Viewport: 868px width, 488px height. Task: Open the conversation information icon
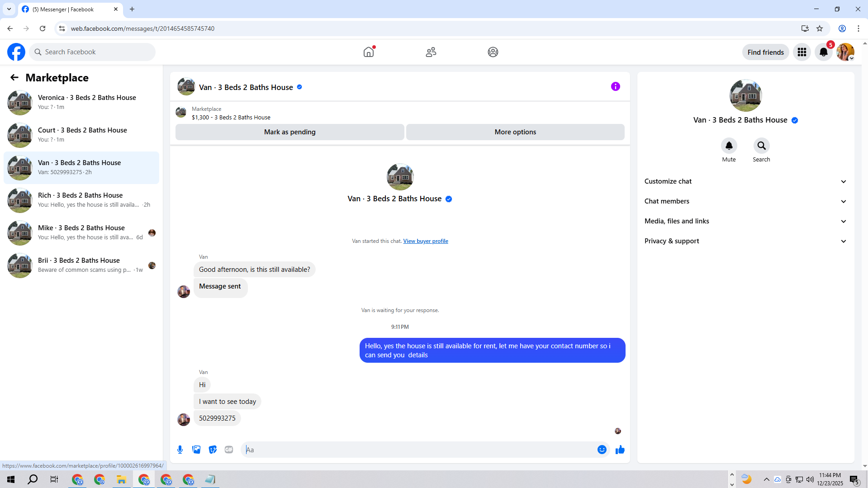coord(615,86)
